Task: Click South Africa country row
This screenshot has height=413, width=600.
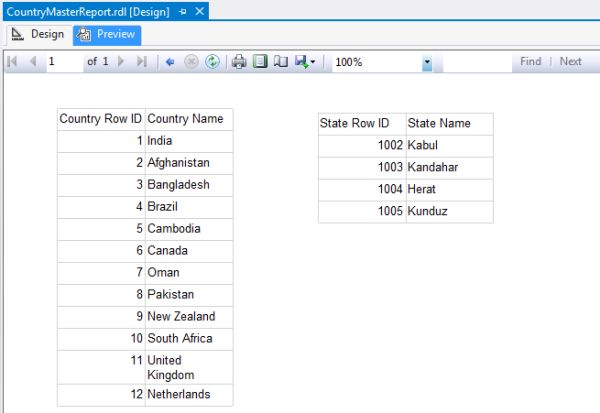Action: (x=145, y=339)
